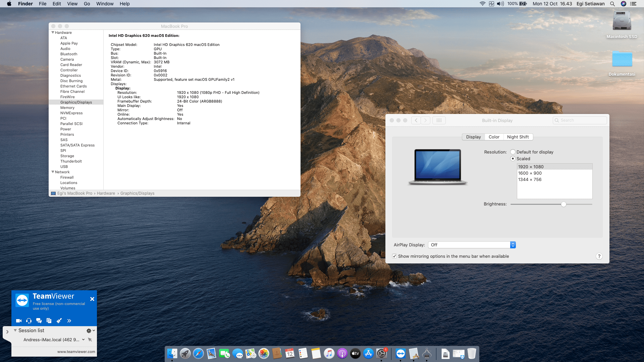The image size is (644, 362).
Task: Click the Brightness slider
Action: coord(563,204)
